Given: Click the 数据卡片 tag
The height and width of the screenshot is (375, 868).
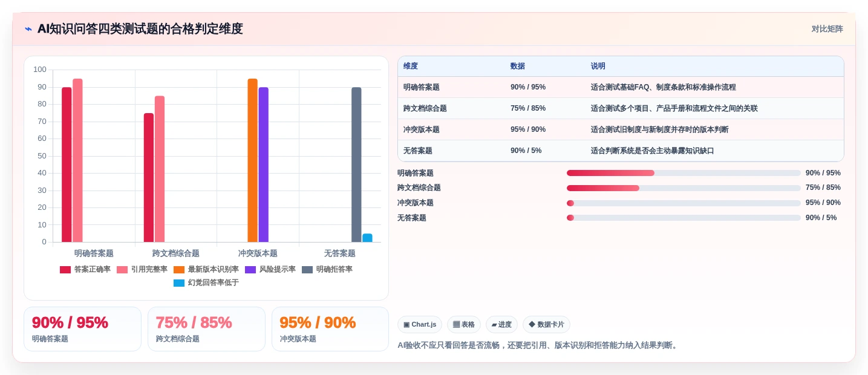Looking at the screenshot, I should tap(546, 325).
